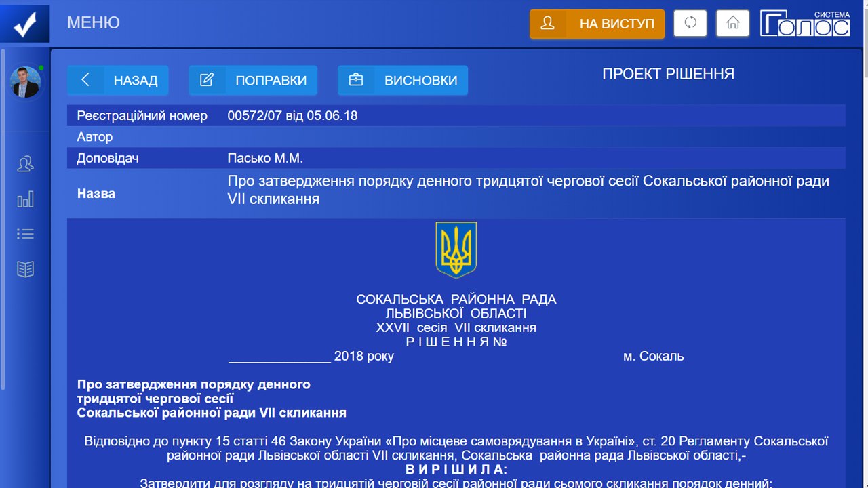Click the Система Голос logo
This screenshot has height=488, width=868.
tap(804, 23)
